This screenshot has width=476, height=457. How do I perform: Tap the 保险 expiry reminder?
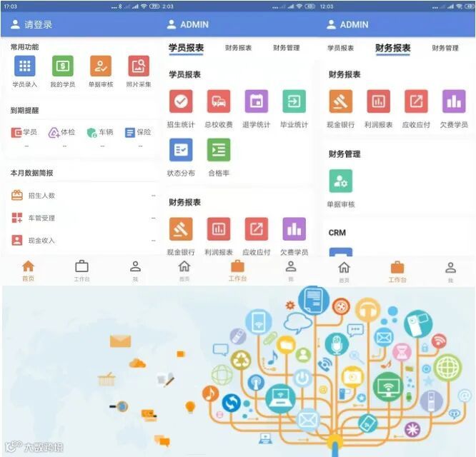point(138,133)
